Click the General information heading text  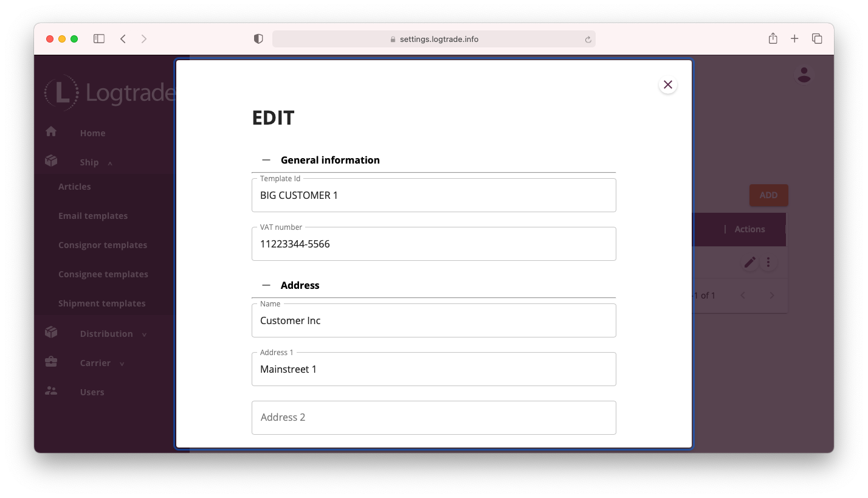(330, 160)
